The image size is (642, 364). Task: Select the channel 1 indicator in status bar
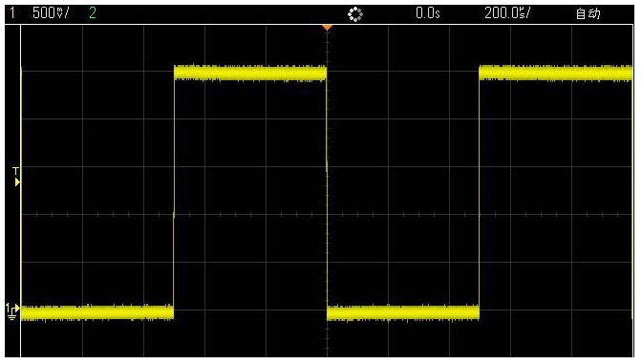pos(12,13)
